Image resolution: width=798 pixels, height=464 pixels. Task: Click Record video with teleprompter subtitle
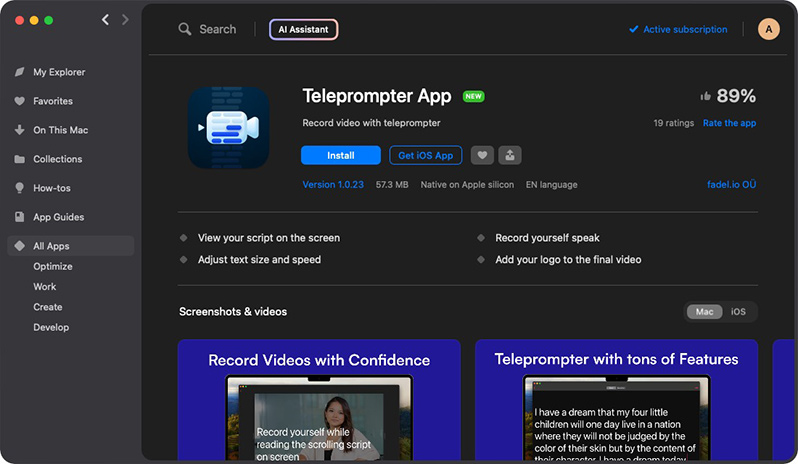[371, 123]
